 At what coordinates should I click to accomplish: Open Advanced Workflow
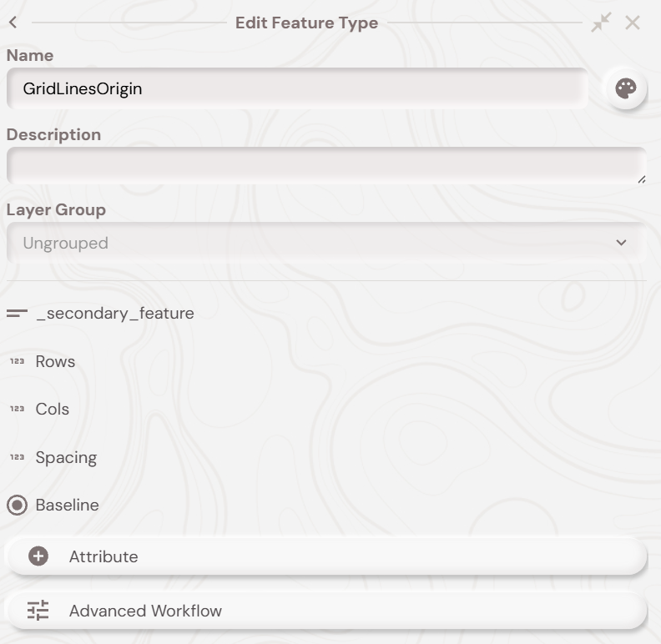click(x=325, y=611)
